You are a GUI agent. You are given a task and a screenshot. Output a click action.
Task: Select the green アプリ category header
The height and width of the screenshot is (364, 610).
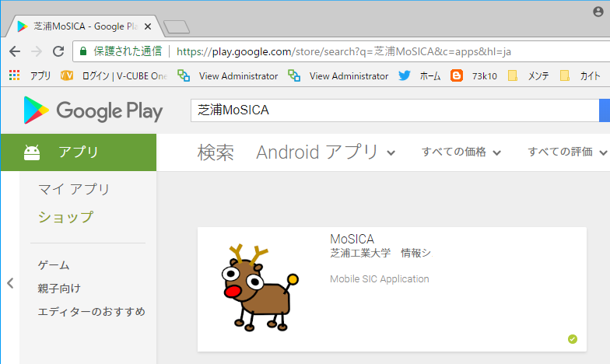79,152
